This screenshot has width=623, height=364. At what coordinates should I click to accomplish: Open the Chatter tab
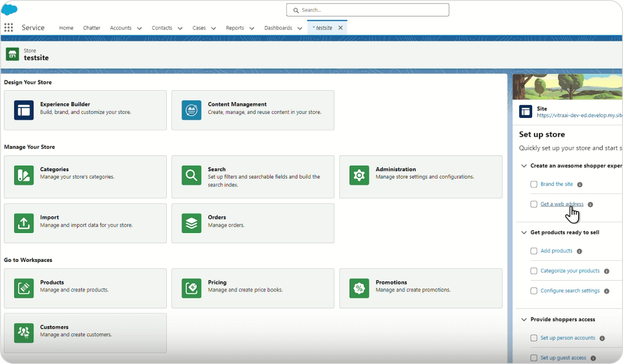coord(92,28)
